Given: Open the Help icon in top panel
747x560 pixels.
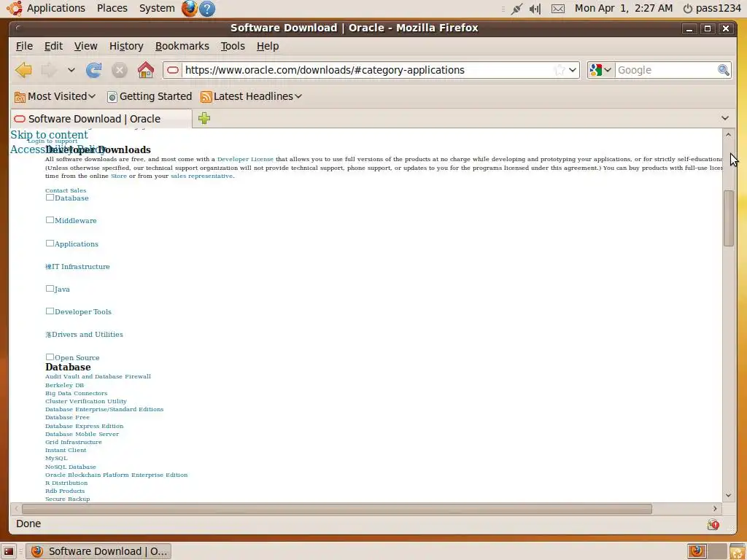Looking at the screenshot, I should point(207,8).
